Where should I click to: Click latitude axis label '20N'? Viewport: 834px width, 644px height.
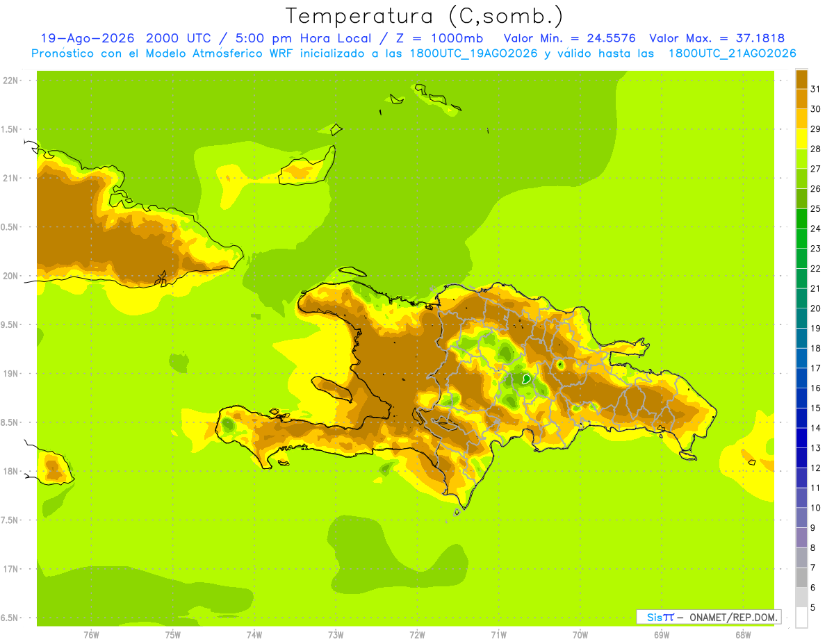point(11,276)
